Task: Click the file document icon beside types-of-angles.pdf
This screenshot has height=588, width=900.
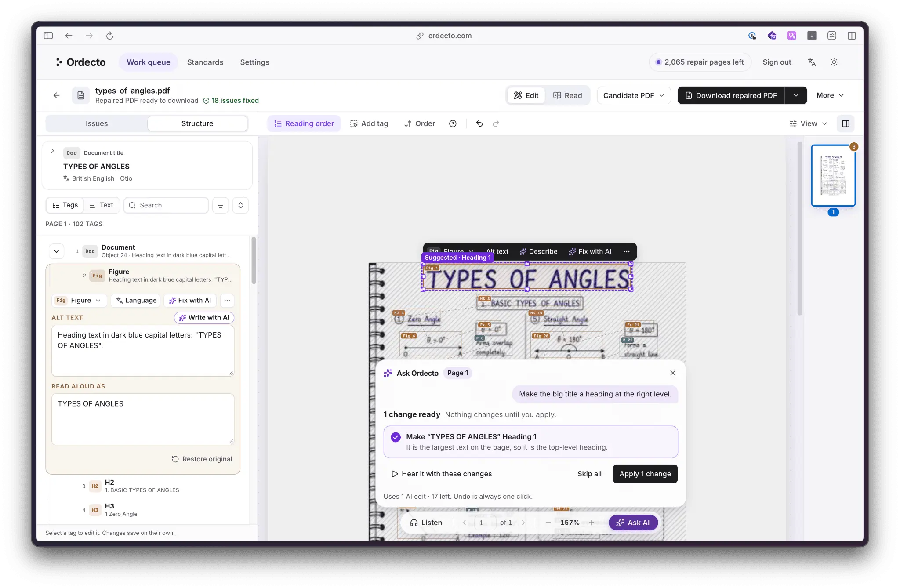Action: (81, 95)
